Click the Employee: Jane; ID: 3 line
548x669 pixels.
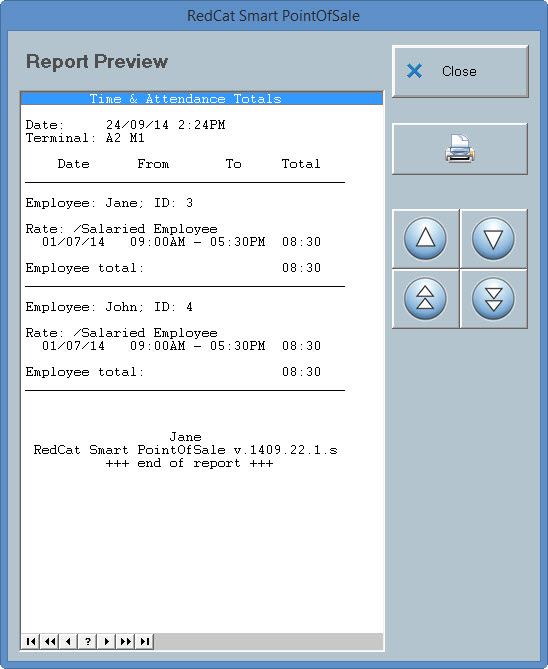109,203
